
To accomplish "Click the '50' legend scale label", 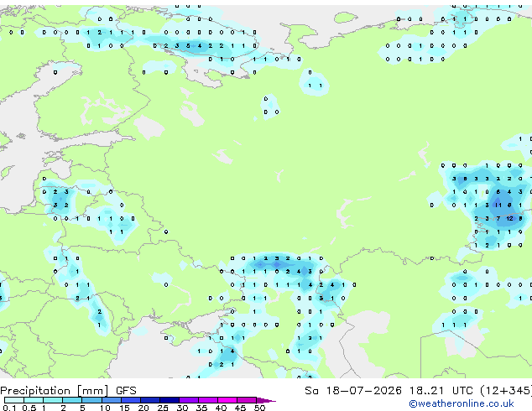I will pyautogui.click(x=259, y=408).
